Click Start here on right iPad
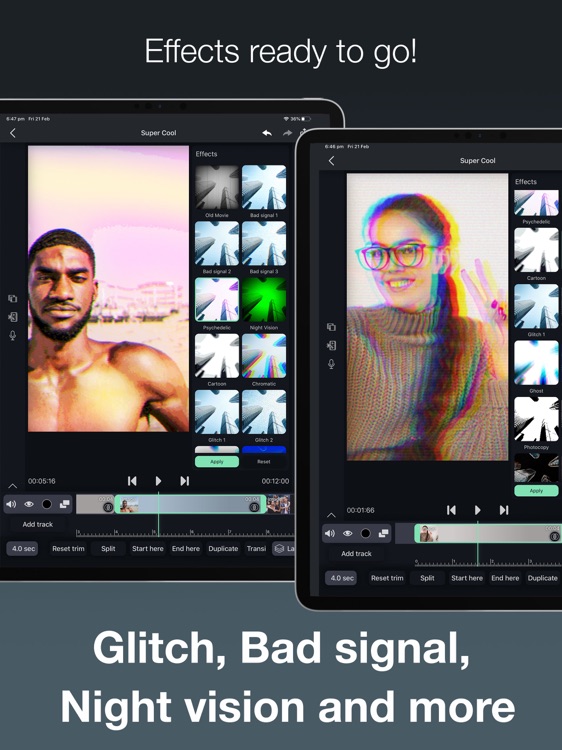This screenshot has width=562, height=750. [x=467, y=578]
